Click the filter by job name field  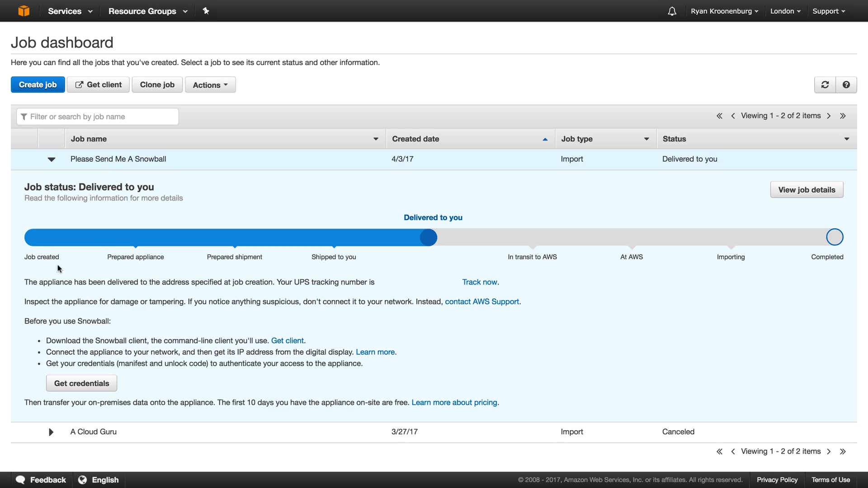pyautogui.click(x=98, y=117)
